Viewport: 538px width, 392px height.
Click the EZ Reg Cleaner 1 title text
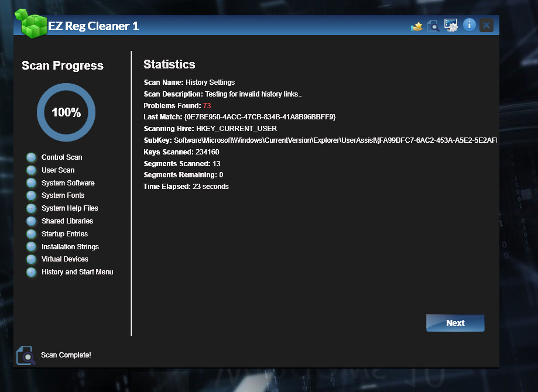(x=93, y=26)
